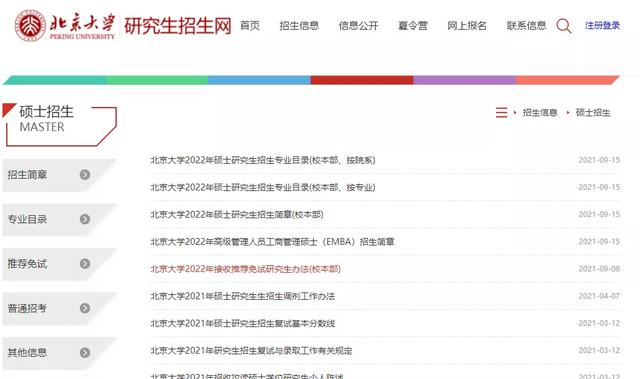Open 2022年高级管理人员工商管理硕士 EMBA 招生简章
The width and height of the screenshot is (640, 379).
(272, 242)
